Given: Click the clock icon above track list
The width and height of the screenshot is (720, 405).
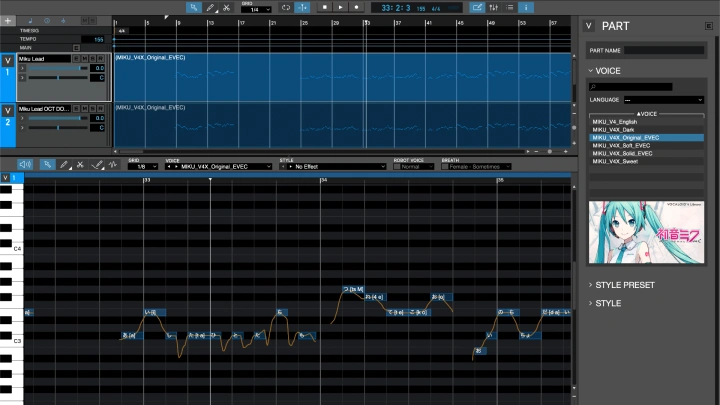Looking at the screenshot, I should click(x=47, y=21).
